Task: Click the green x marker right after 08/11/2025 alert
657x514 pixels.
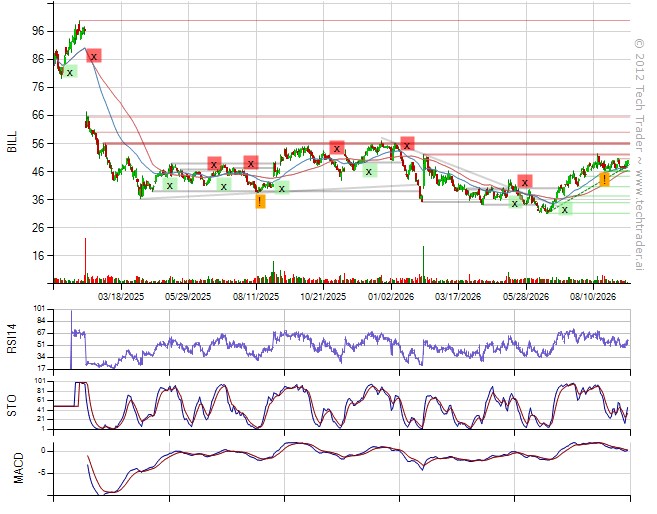Action: click(282, 189)
